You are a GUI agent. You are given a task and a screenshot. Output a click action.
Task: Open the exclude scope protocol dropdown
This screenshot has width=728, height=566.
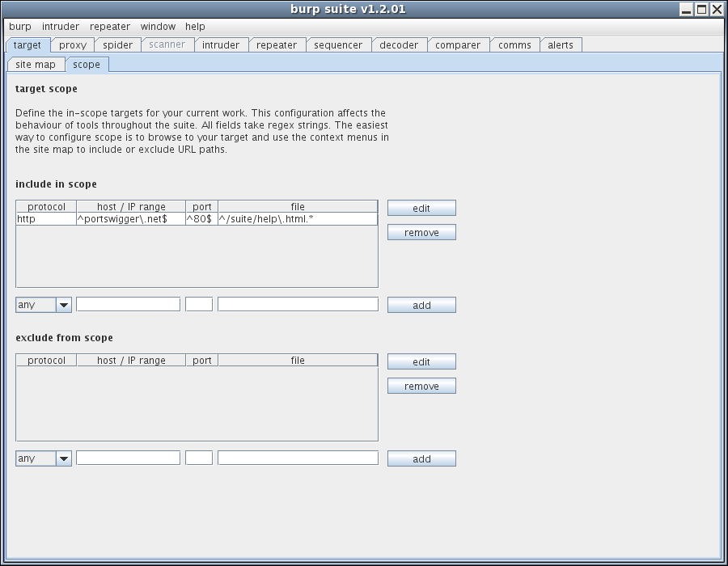click(44, 458)
